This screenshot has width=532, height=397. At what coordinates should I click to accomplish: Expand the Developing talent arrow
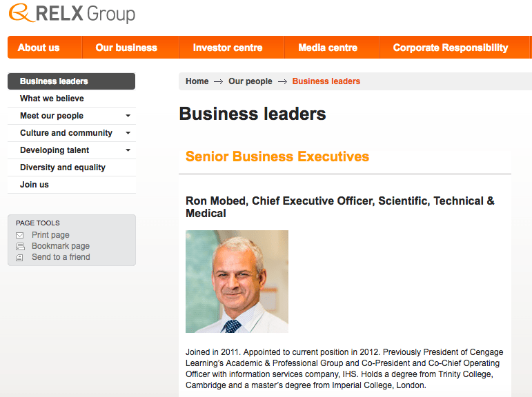[x=128, y=150]
